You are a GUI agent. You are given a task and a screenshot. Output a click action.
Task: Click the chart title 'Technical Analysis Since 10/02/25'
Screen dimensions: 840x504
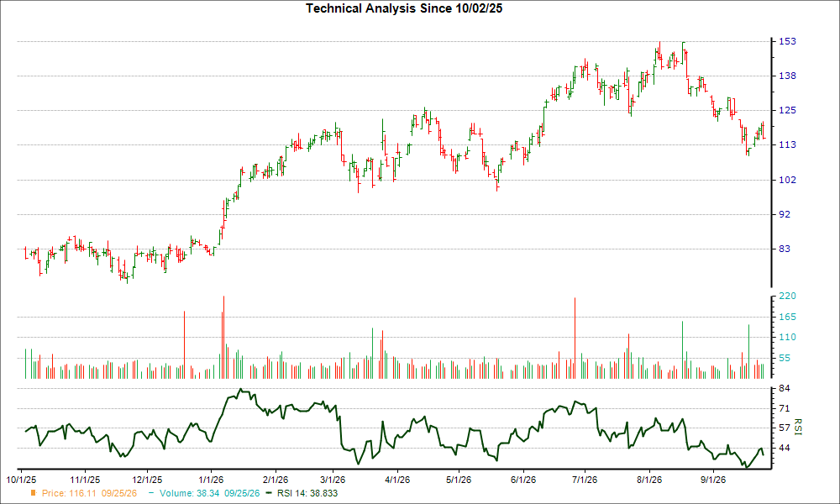point(404,8)
